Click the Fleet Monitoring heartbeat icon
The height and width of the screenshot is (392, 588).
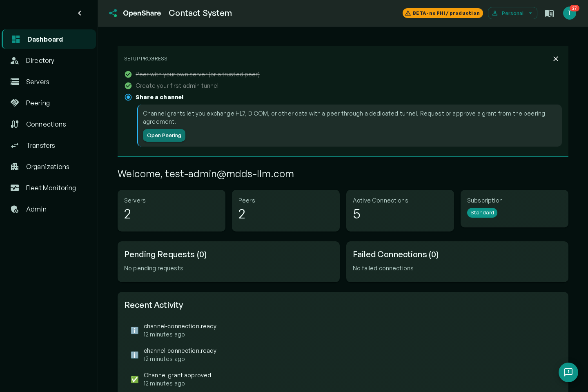click(x=15, y=188)
